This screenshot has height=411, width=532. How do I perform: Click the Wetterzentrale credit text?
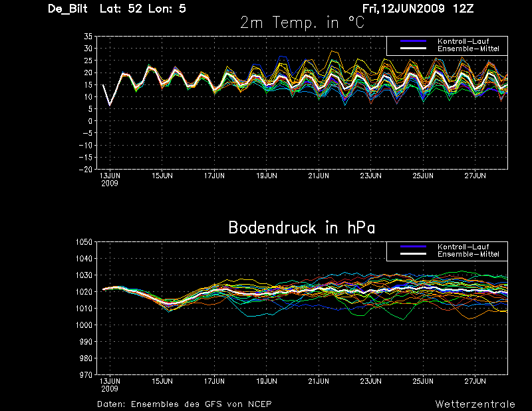475,404
